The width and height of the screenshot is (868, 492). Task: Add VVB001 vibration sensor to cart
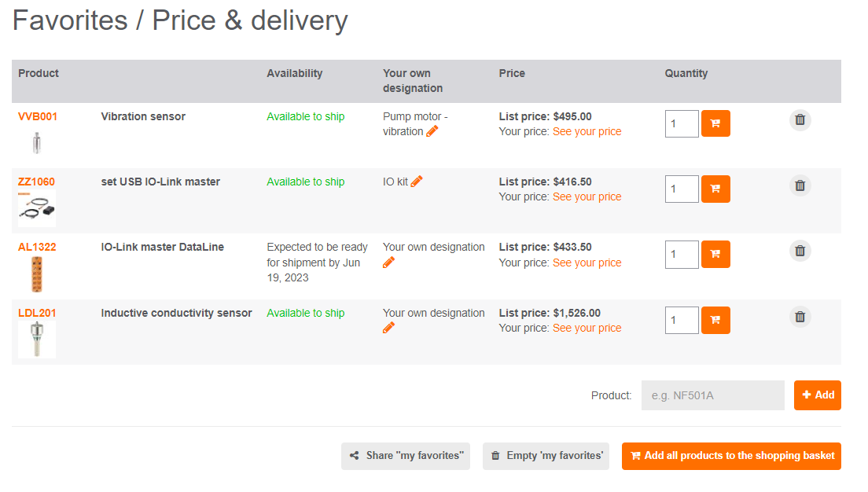[x=715, y=123]
